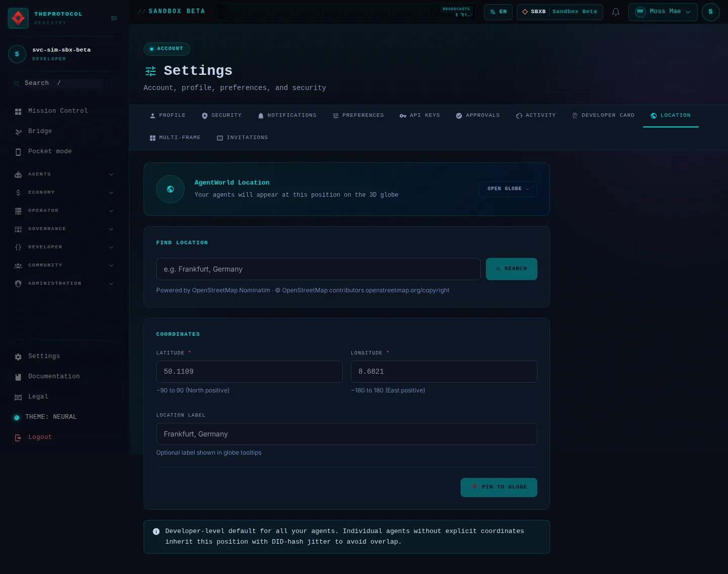Open Mission Control from the sidebar
The height and width of the screenshot is (574, 728).
click(x=65, y=111)
